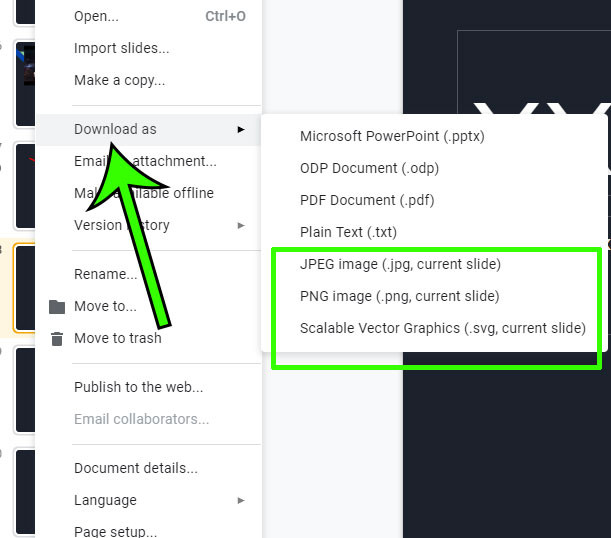The height and width of the screenshot is (538, 611).
Task: Show Document details...
Action: pos(135,468)
